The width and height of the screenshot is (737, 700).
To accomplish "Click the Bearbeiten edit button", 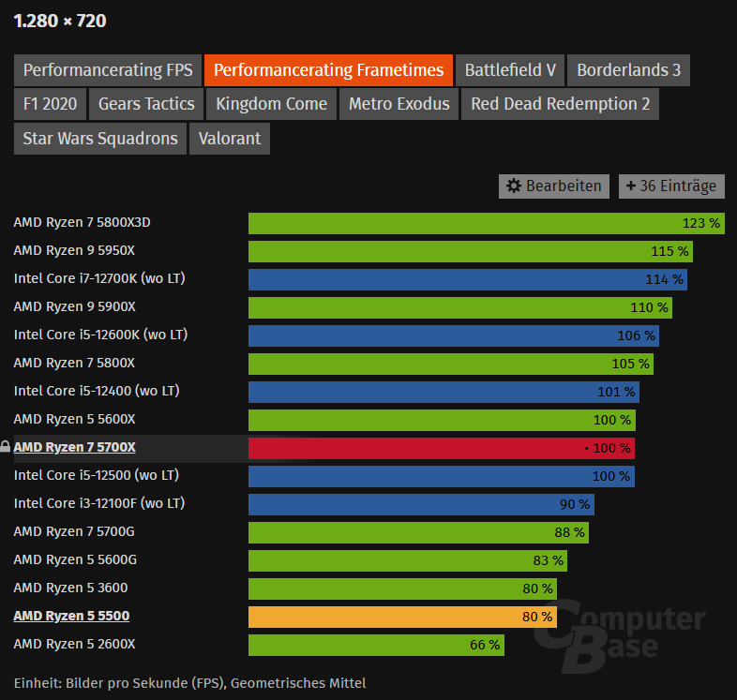I will (x=554, y=186).
